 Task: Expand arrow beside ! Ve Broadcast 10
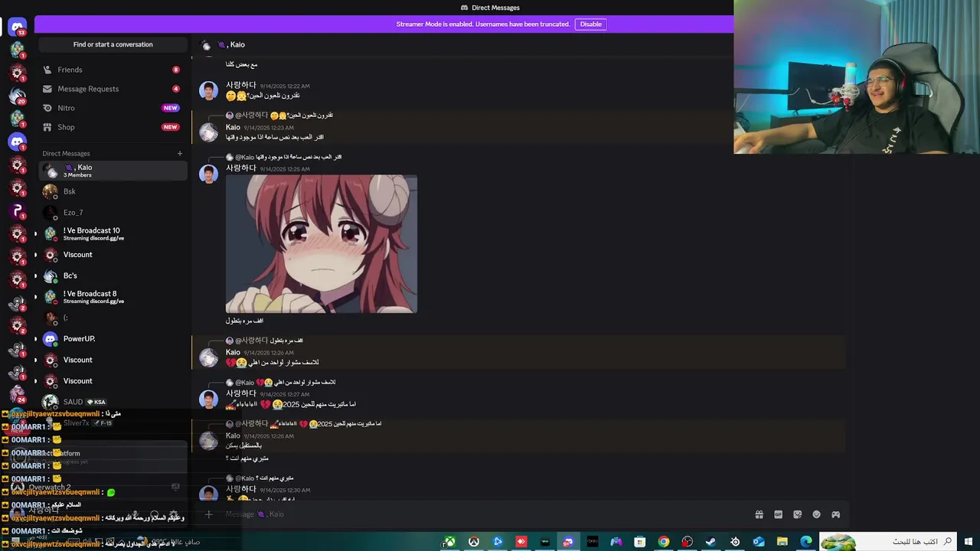click(x=34, y=234)
